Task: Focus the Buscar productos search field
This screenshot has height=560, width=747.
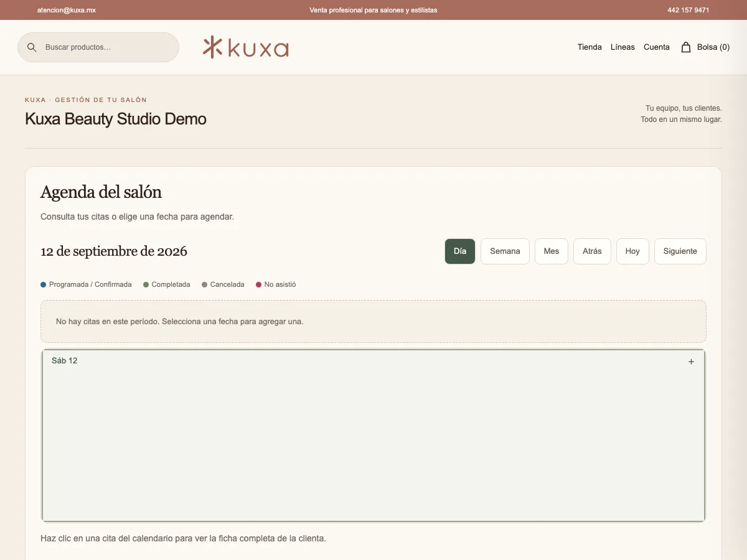Action: tap(98, 47)
